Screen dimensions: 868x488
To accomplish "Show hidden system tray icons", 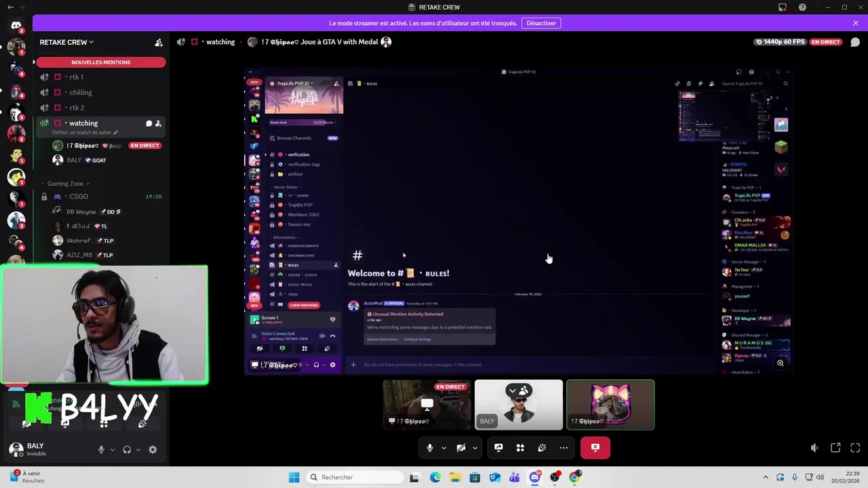I will pyautogui.click(x=766, y=477).
